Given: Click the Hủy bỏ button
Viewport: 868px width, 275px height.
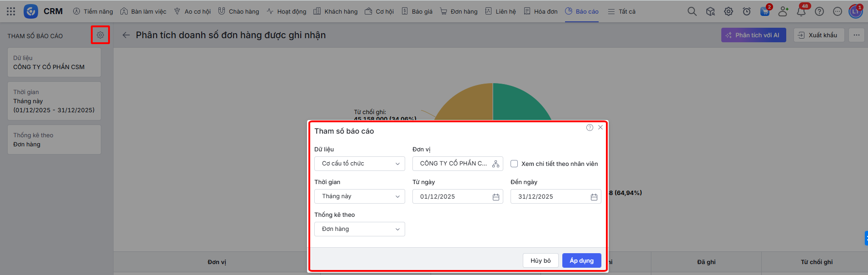Looking at the screenshot, I should (541, 260).
